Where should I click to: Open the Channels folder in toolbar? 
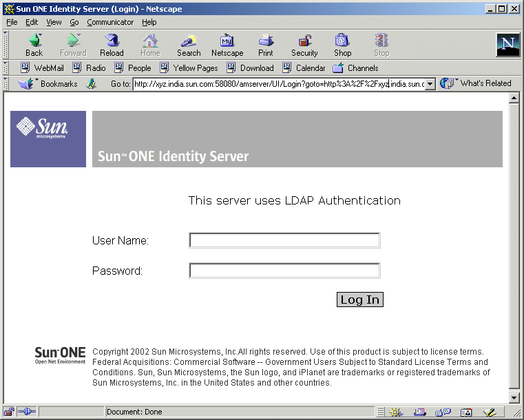pos(355,68)
